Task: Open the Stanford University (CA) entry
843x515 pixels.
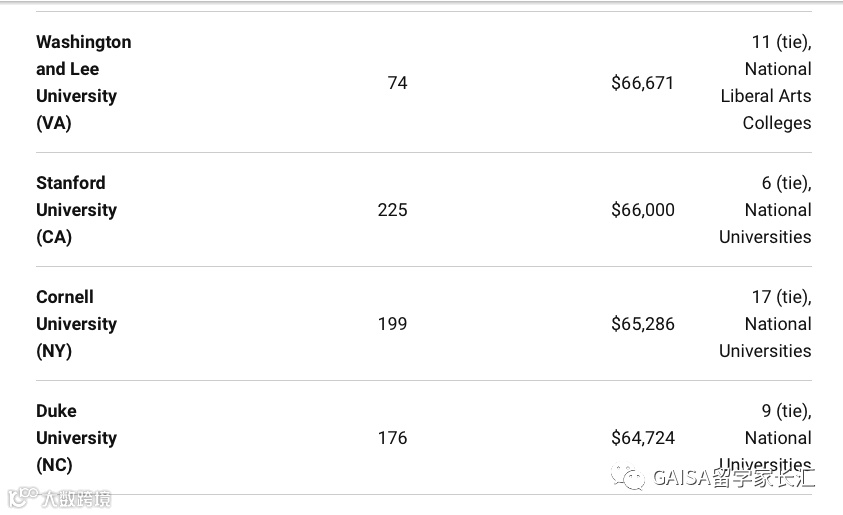Action: tap(76, 210)
